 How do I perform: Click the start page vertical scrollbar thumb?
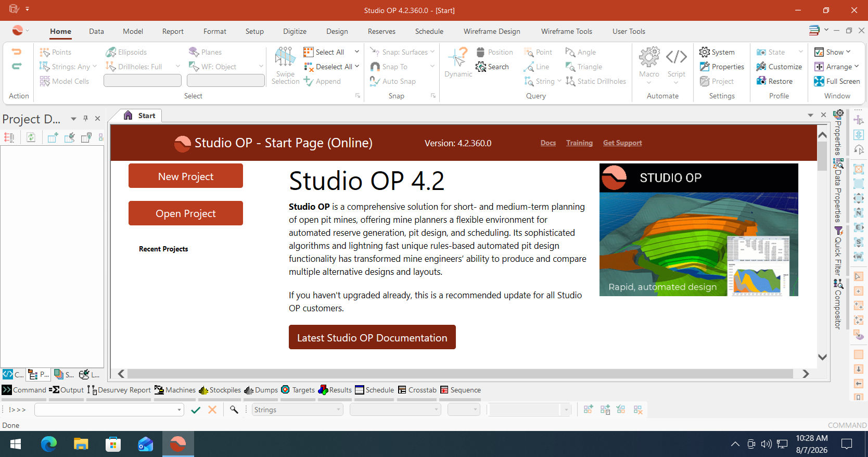822,156
